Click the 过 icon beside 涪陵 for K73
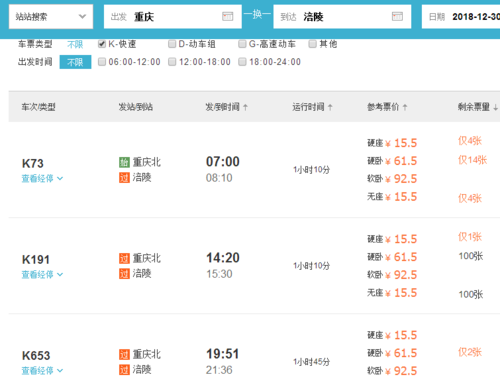The image size is (500, 383). [124, 178]
